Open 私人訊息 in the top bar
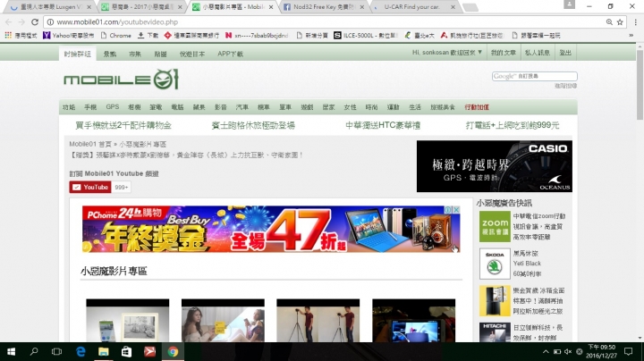 538,53
